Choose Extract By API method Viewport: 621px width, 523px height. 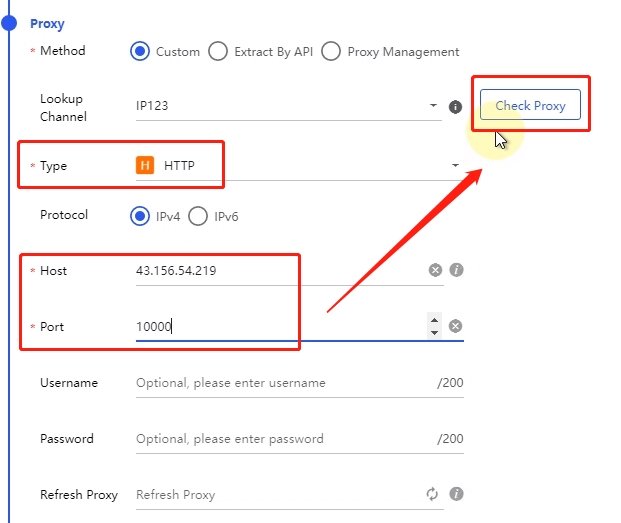pyautogui.click(x=218, y=52)
